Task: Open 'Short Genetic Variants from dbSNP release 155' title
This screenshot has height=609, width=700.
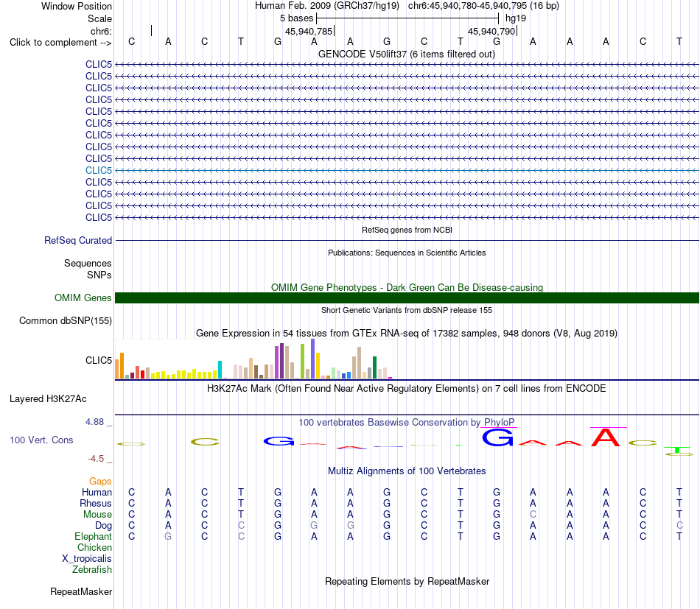Action: pyautogui.click(x=407, y=310)
